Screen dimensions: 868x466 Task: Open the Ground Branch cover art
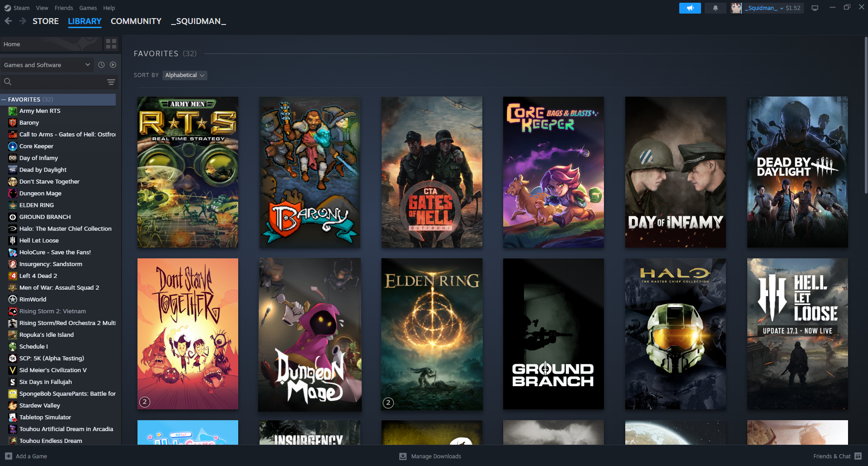click(554, 334)
